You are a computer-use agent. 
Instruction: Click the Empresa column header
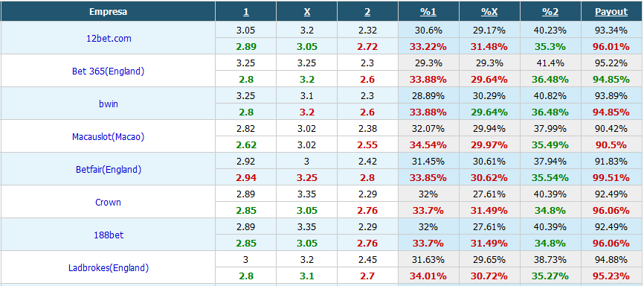[x=108, y=12]
